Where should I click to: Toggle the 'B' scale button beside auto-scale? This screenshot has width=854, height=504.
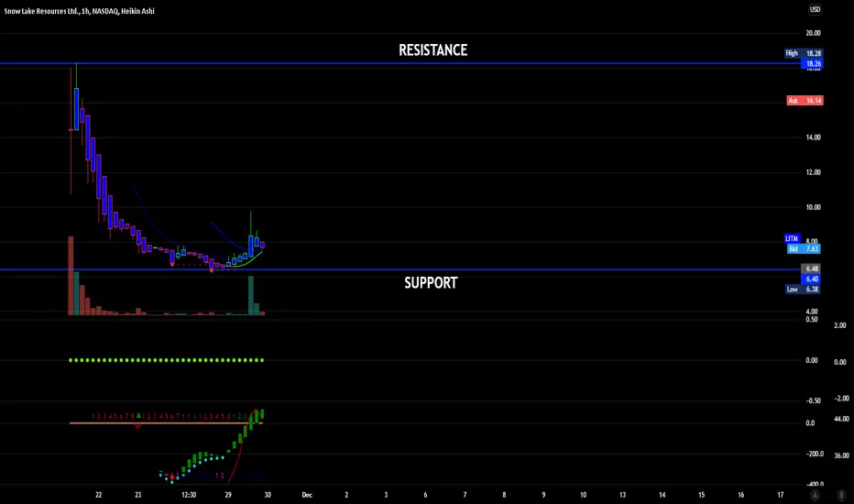[x=841, y=495]
